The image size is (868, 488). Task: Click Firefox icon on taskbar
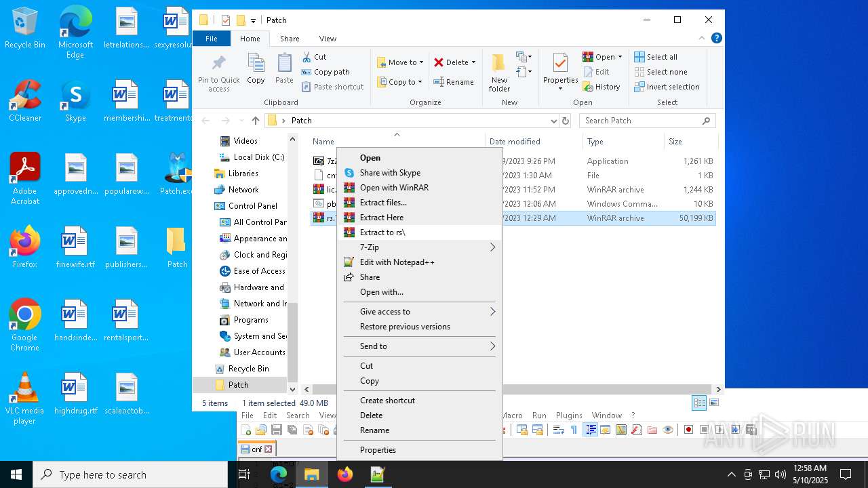(x=344, y=474)
